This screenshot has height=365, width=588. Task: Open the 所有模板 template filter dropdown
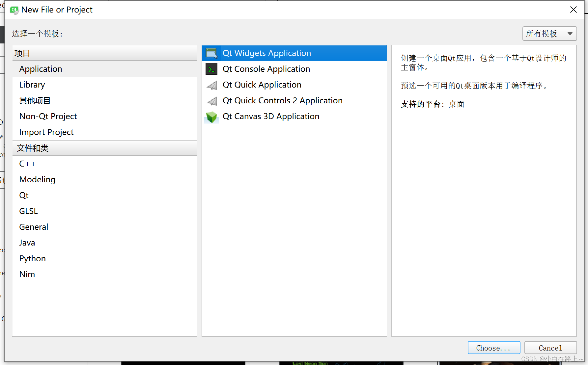549,34
